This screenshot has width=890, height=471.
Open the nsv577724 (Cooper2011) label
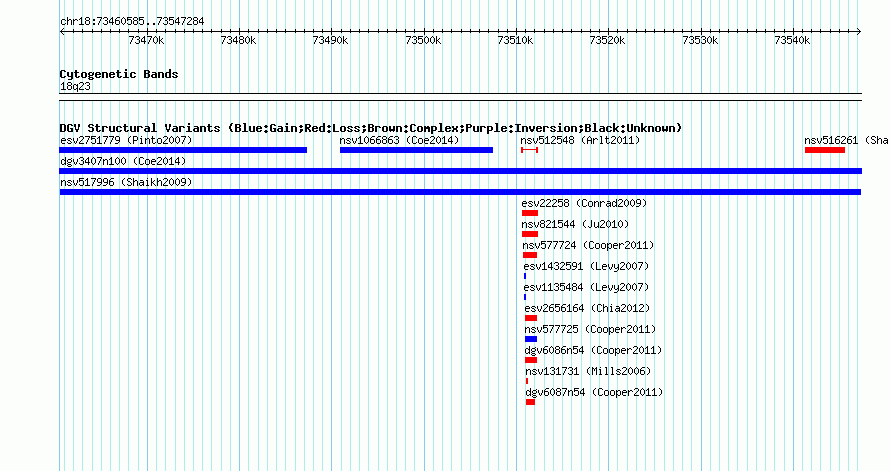(x=588, y=245)
